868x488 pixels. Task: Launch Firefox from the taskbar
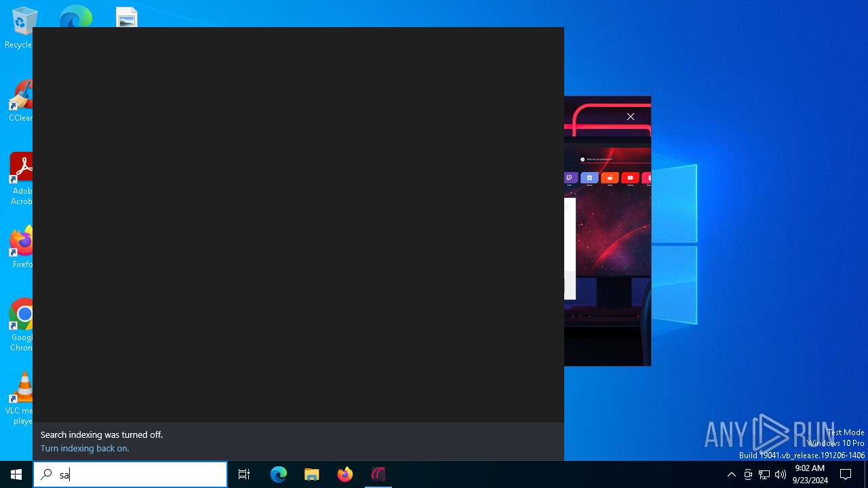(345, 474)
